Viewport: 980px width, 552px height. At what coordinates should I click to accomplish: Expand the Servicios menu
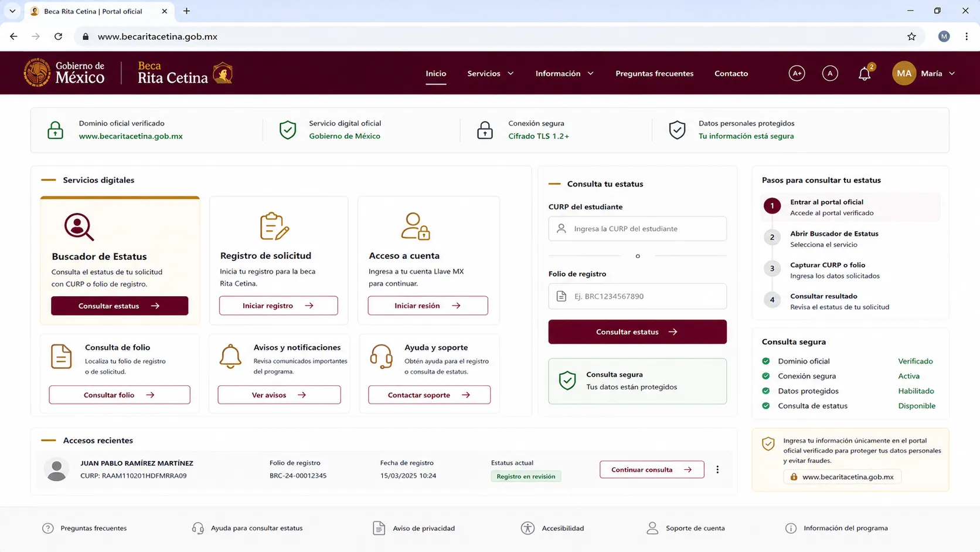click(490, 73)
